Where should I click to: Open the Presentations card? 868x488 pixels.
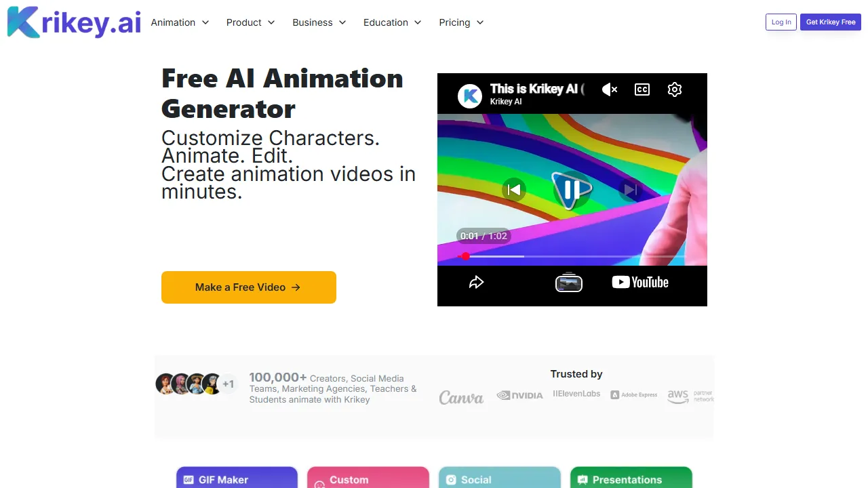[x=631, y=477]
